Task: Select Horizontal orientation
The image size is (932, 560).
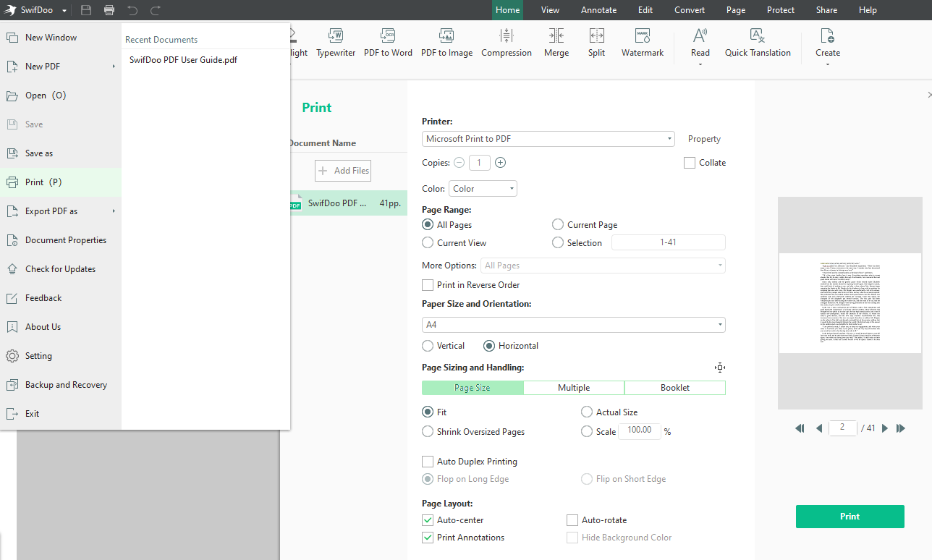Action: click(489, 346)
